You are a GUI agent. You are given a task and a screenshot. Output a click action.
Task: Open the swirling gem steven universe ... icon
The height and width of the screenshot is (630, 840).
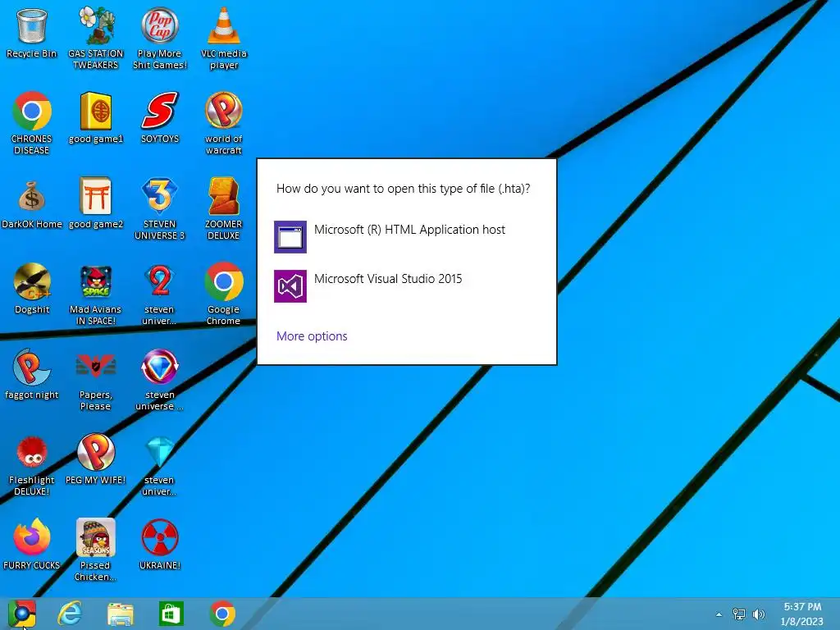point(160,378)
